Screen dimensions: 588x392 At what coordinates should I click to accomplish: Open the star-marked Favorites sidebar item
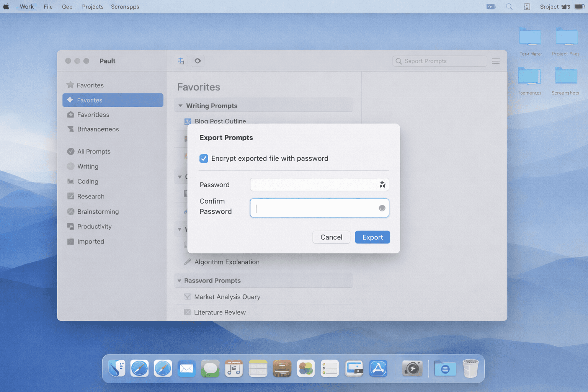coord(113,85)
